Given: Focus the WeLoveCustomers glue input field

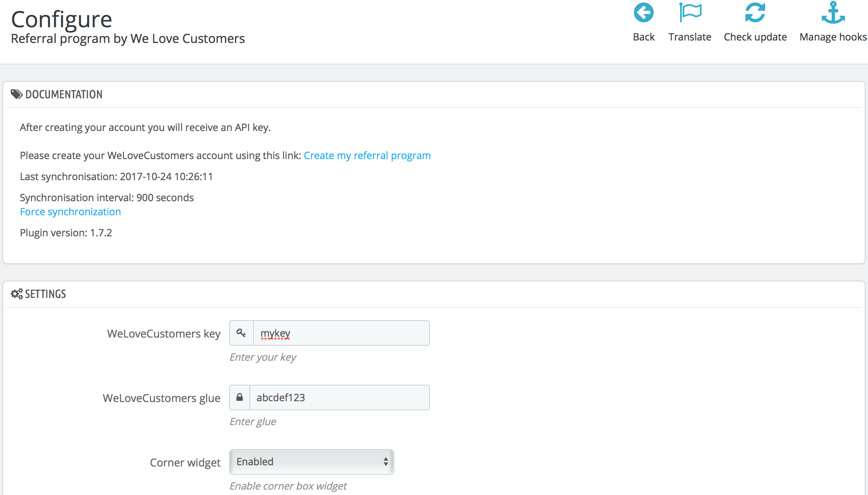Looking at the screenshot, I should [x=339, y=397].
